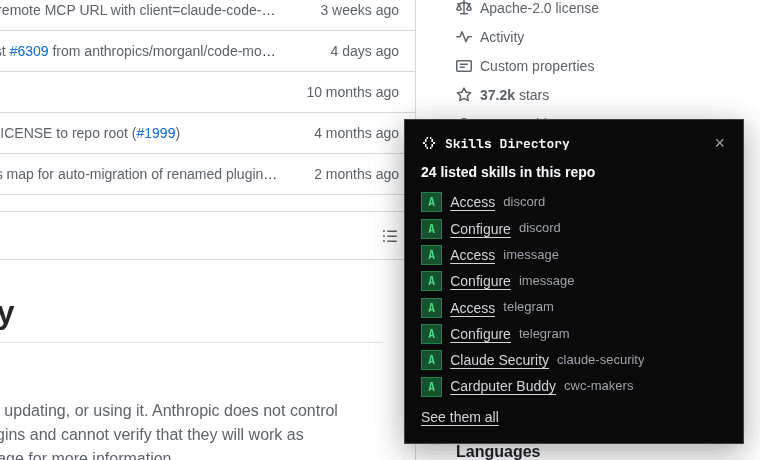Click the 'discord' label beside Access
Viewport: 760px width, 460px height.
[524, 202]
